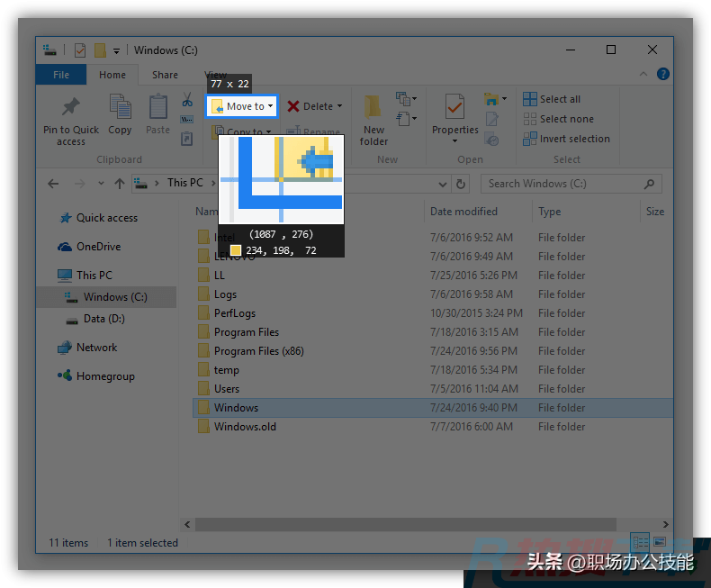The height and width of the screenshot is (588, 711).
Task: Click Invert selection
Action: point(566,139)
